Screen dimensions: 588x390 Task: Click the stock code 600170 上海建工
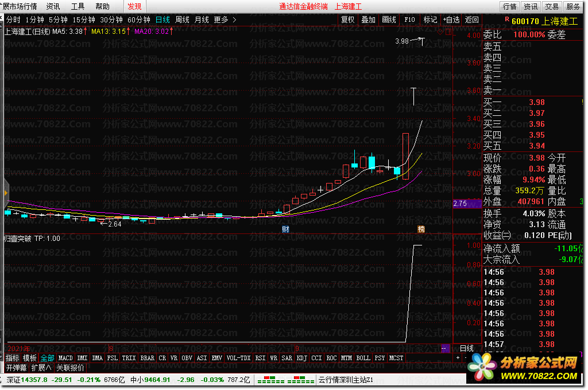[x=544, y=21]
